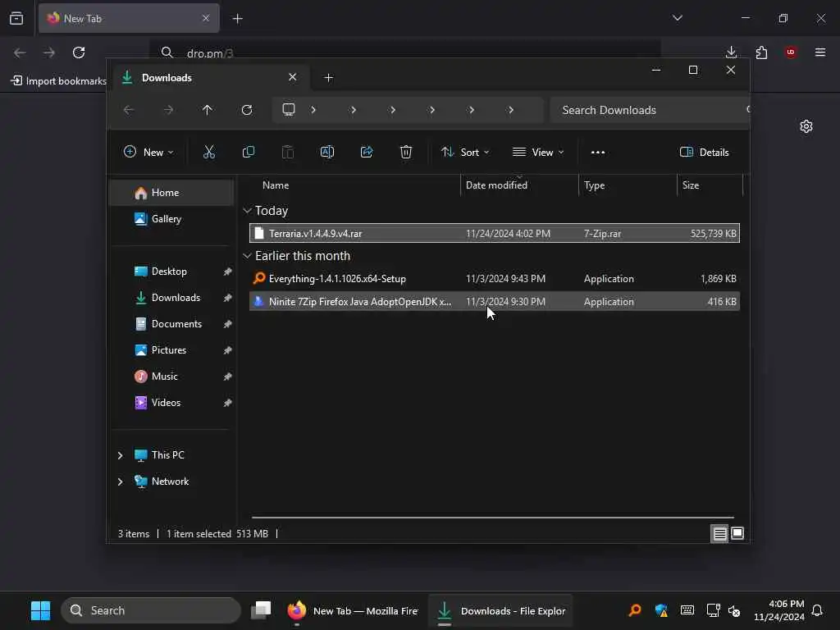Unpin Desktop using its pin icon

[228, 272]
